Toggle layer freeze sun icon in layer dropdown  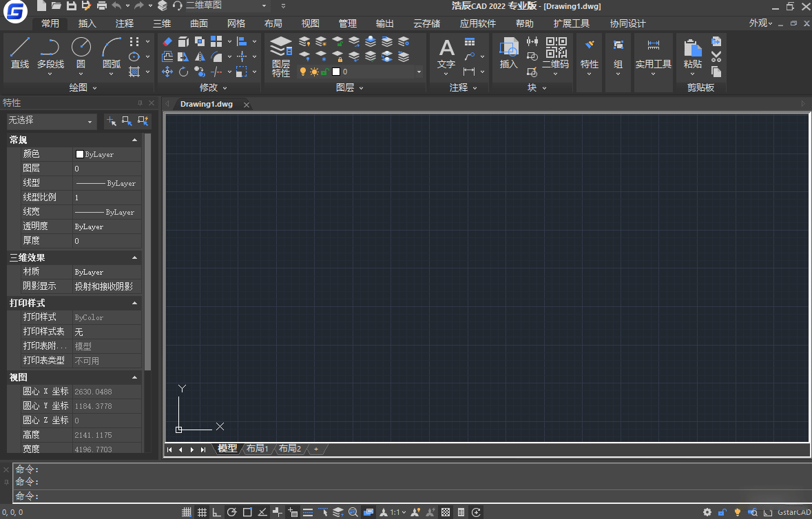pyautogui.click(x=314, y=72)
